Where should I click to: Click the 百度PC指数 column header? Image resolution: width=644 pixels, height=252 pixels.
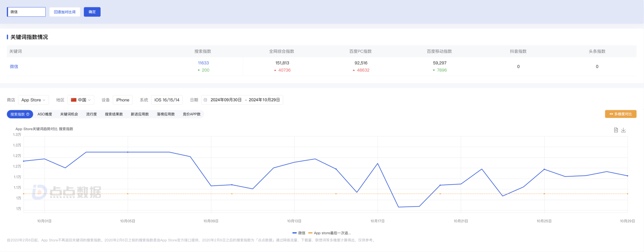point(361,51)
